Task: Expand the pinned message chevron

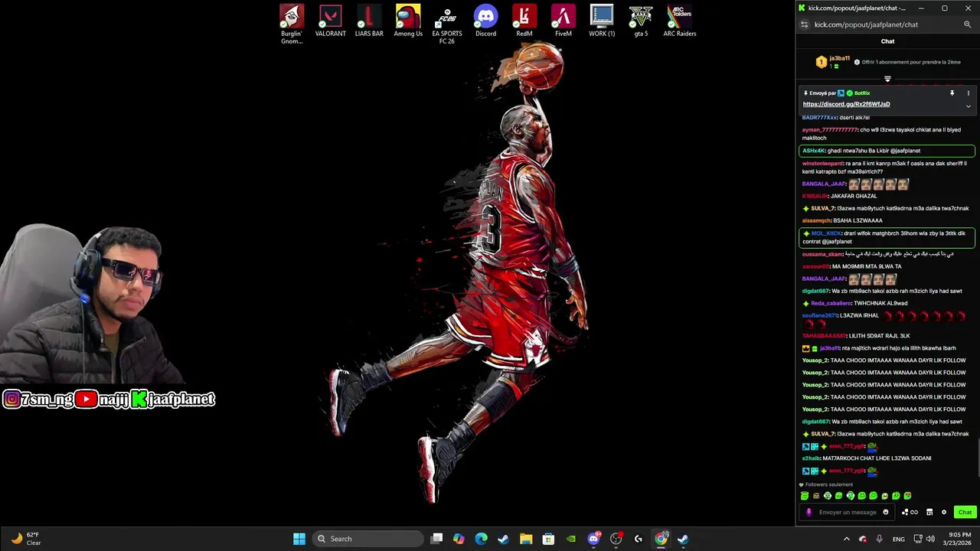Action: click(968, 106)
